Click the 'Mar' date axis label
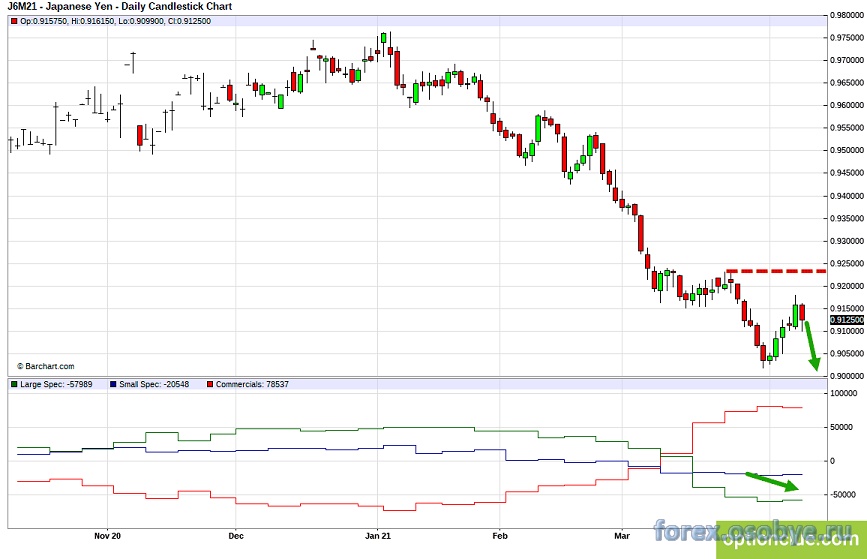 point(622,536)
